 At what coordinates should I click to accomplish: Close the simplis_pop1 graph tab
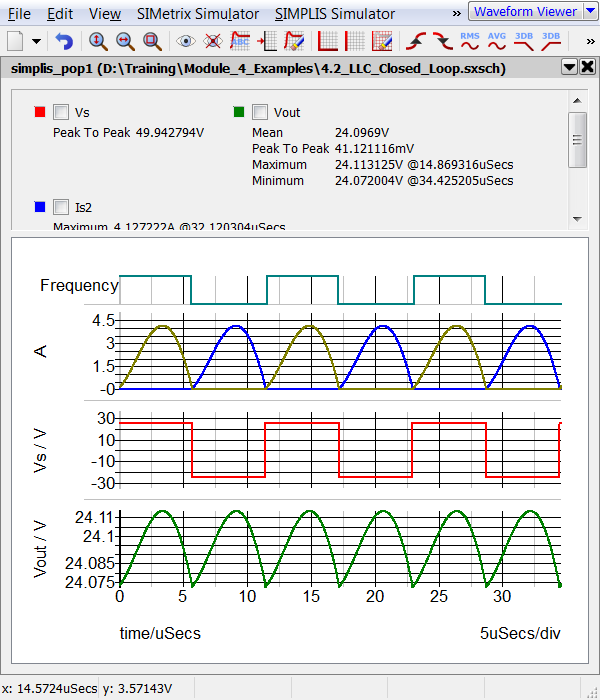point(587,67)
